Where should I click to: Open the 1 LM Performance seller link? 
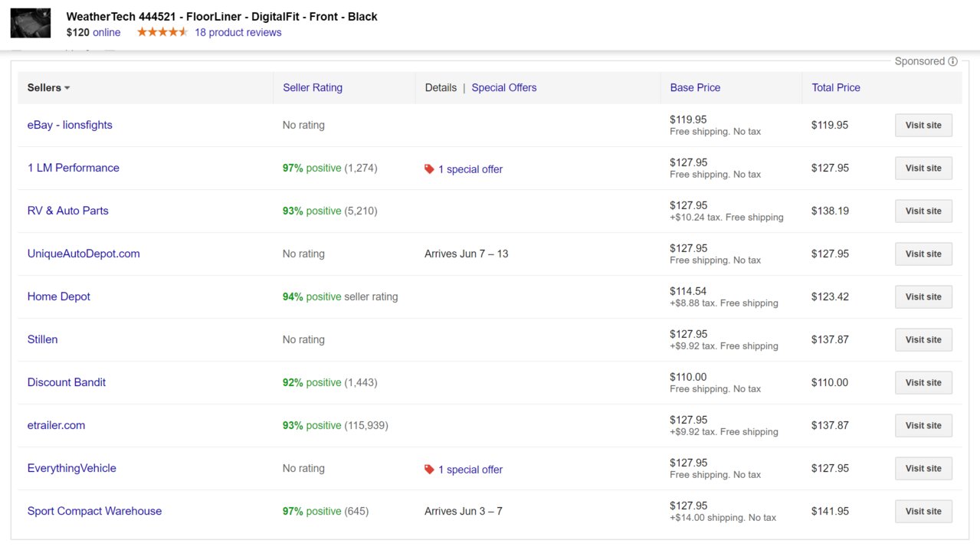[74, 168]
